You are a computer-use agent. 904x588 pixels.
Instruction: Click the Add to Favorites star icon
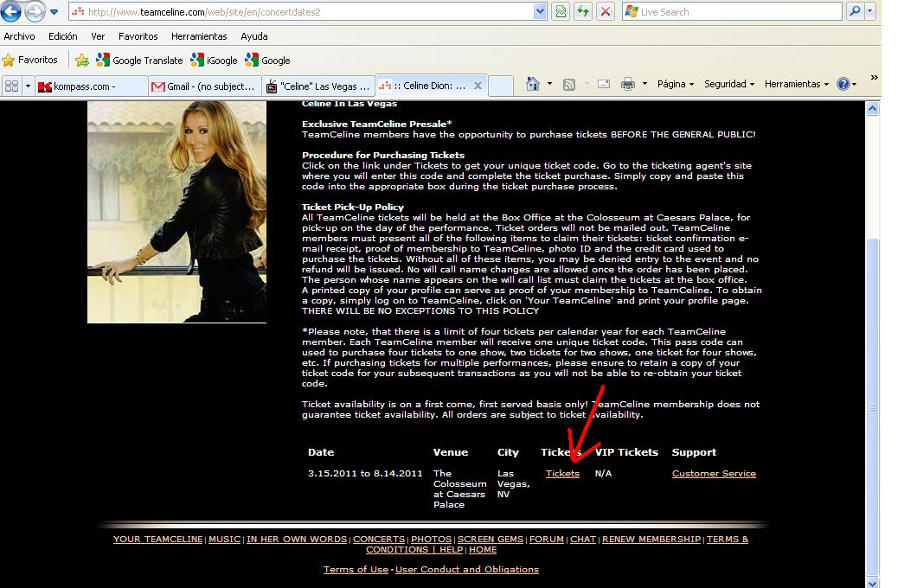(x=82, y=61)
